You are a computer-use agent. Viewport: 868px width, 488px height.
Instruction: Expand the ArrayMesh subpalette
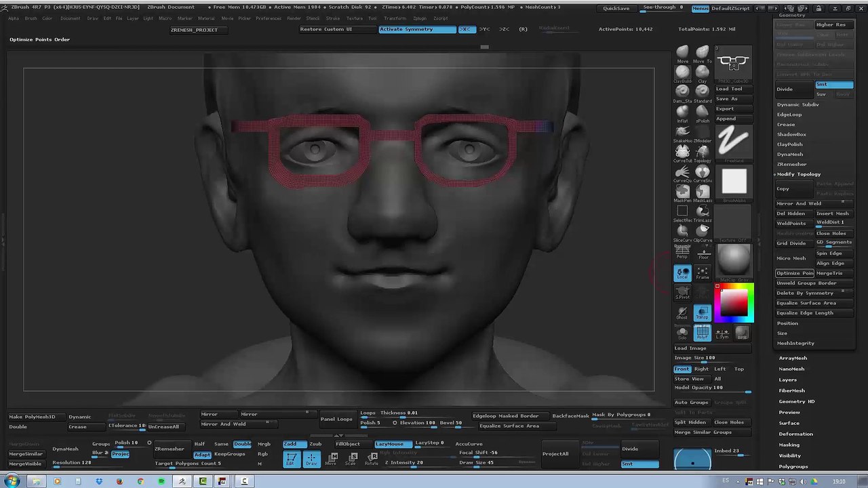point(793,358)
